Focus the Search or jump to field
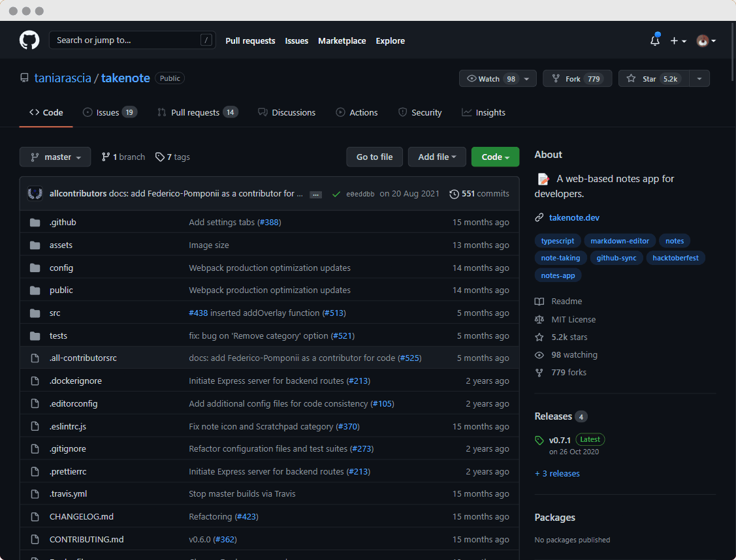This screenshot has height=560, width=736. (133, 40)
